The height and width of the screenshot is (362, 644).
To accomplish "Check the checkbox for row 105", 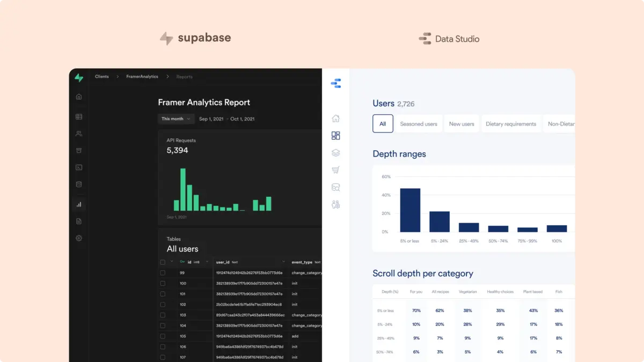I will click(x=163, y=336).
